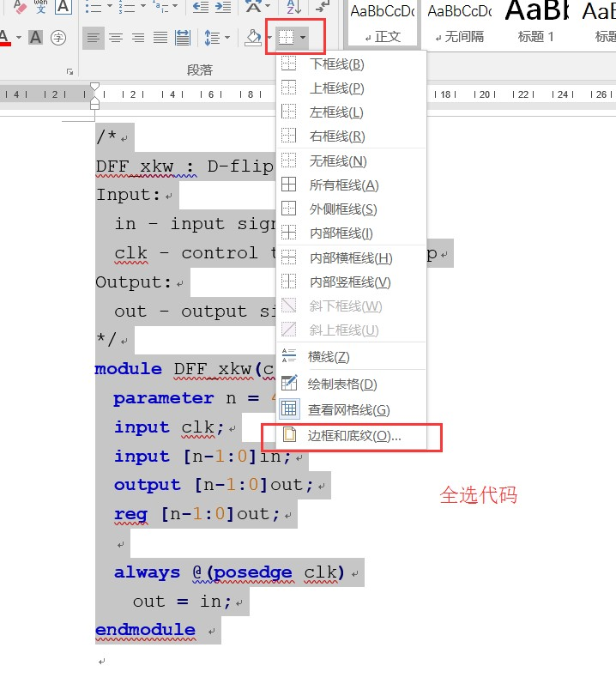616x696 pixels.
Task: Open line spacing dropdown arrow
Action: tap(227, 38)
